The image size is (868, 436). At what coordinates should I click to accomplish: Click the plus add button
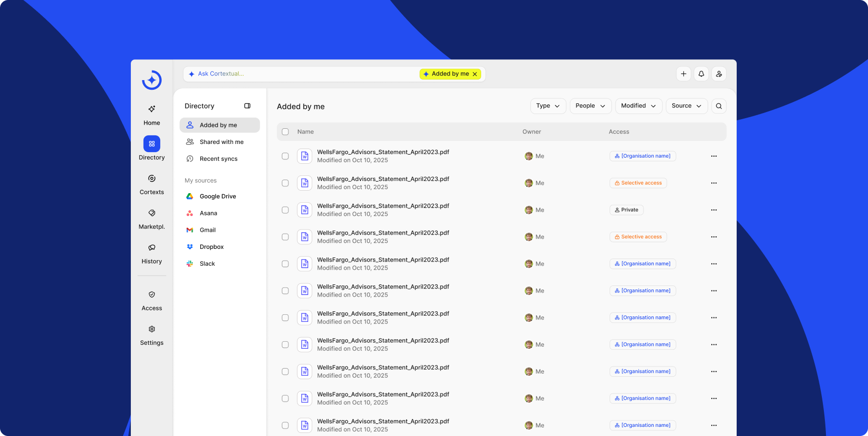[683, 74]
